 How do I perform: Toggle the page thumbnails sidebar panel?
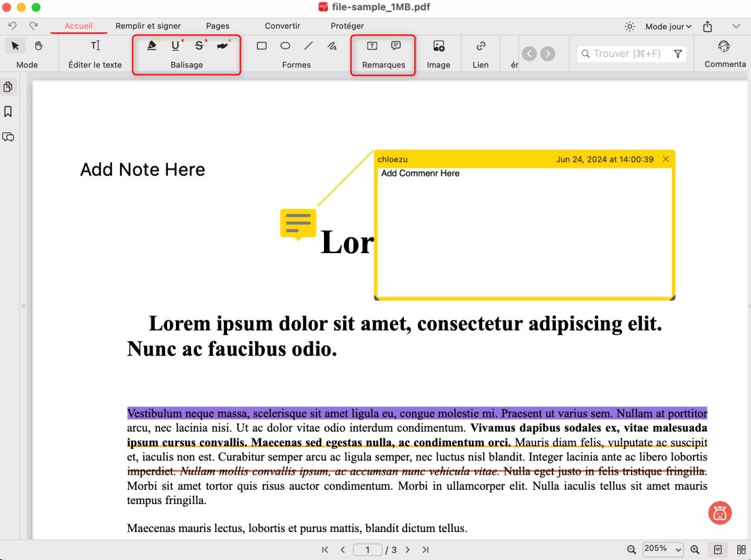pyautogui.click(x=8, y=87)
